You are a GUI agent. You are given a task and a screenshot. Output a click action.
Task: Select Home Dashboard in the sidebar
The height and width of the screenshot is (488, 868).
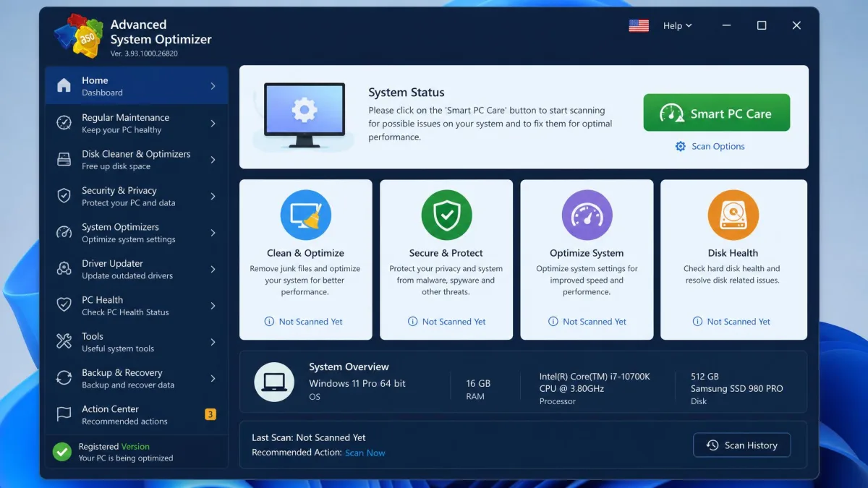tap(137, 86)
